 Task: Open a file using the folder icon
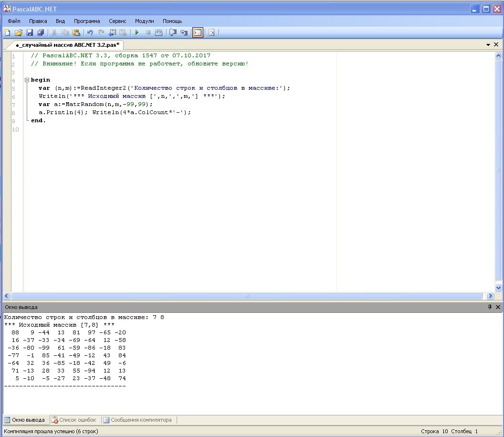(x=19, y=32)
